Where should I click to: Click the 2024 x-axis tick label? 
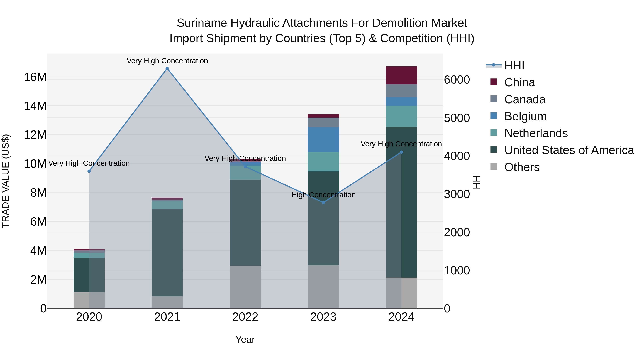coord(401,317)
